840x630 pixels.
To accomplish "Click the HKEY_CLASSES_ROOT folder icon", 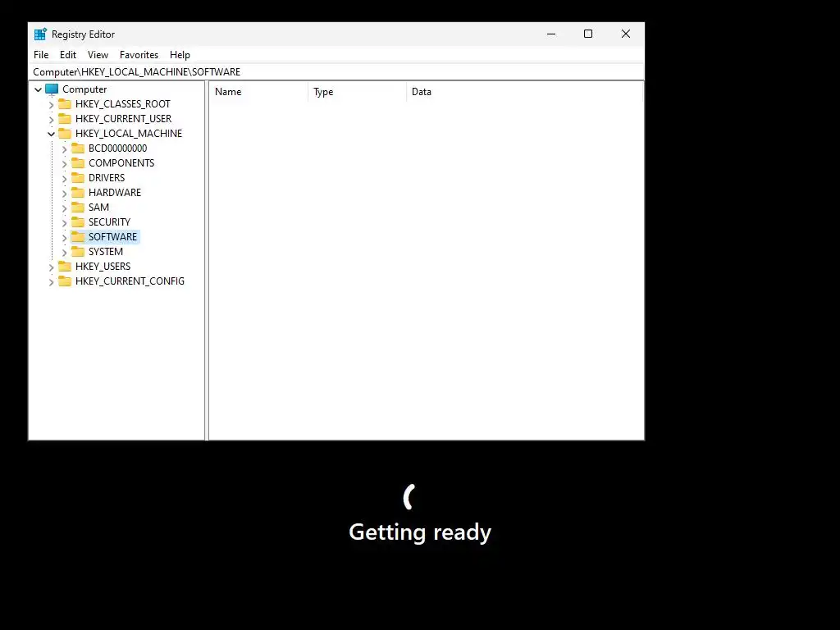I will [x=65, y=104].
